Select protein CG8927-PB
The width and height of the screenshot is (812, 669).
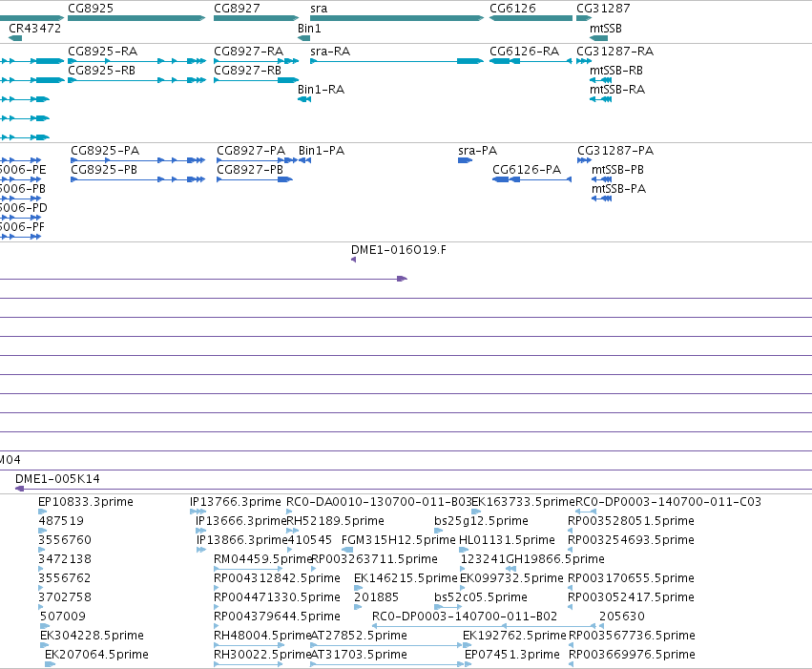pos(250,170)
